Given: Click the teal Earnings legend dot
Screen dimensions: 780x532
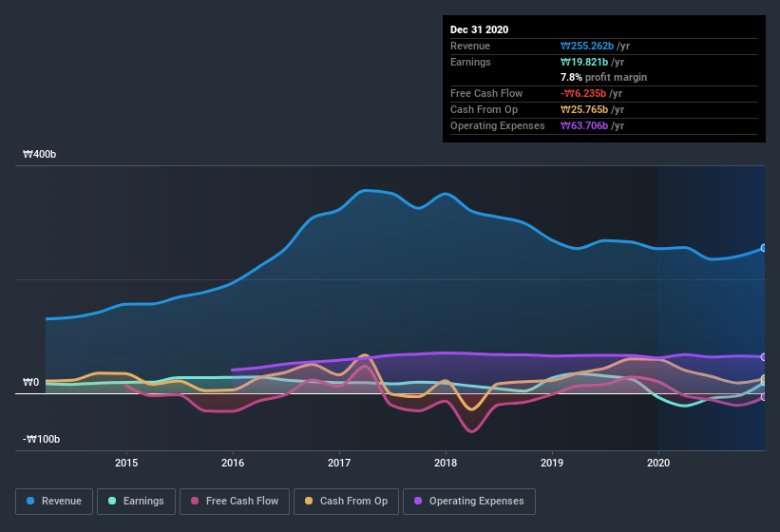Looking at the screenshot, I should point(113,501).
